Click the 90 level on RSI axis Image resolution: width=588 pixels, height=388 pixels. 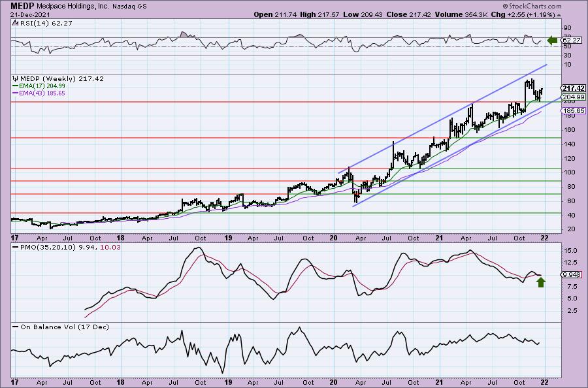567,28
